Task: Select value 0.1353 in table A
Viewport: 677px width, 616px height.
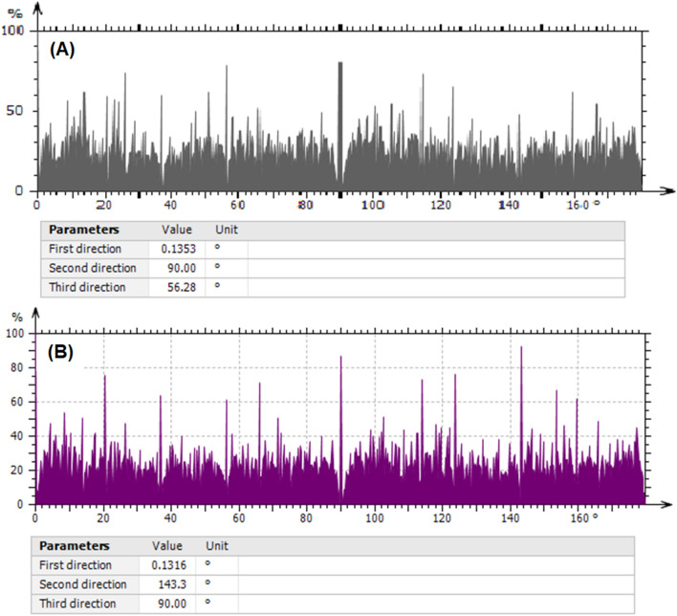Action: tap(178, 250)
